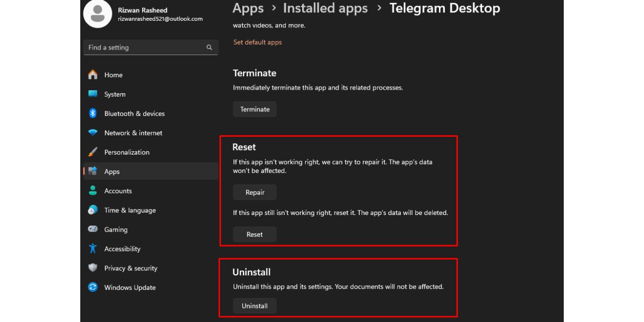Click the Reset button
The height and width of the screenshot is (322, 644).
(x=255, y=234)
